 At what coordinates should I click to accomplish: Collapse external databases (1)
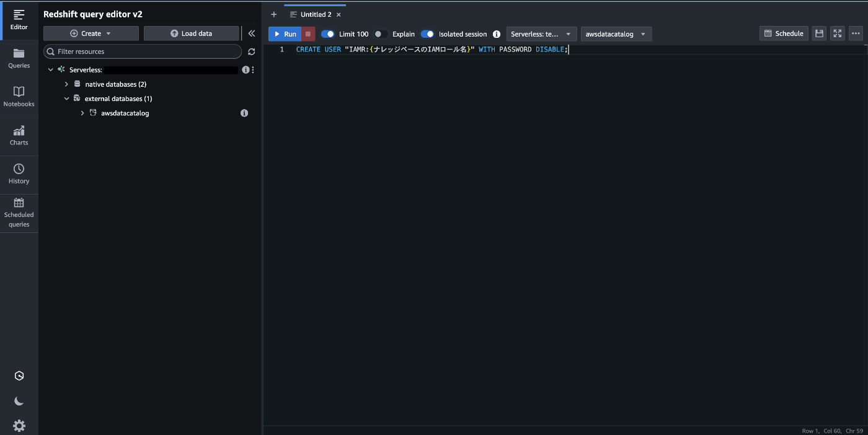[x=66, y=99]
